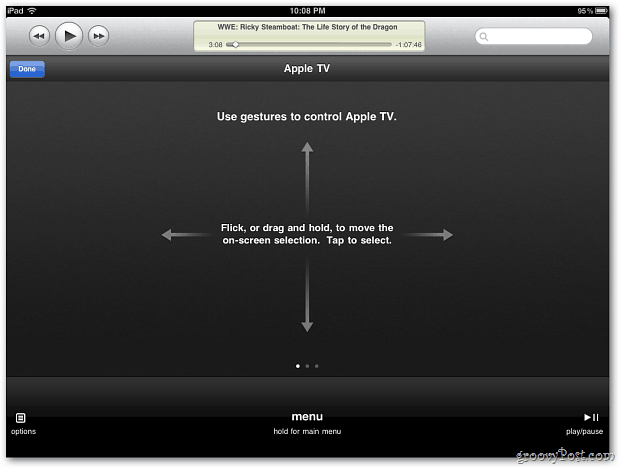
Task: Tap the rewind button
Action: point(39,36)
